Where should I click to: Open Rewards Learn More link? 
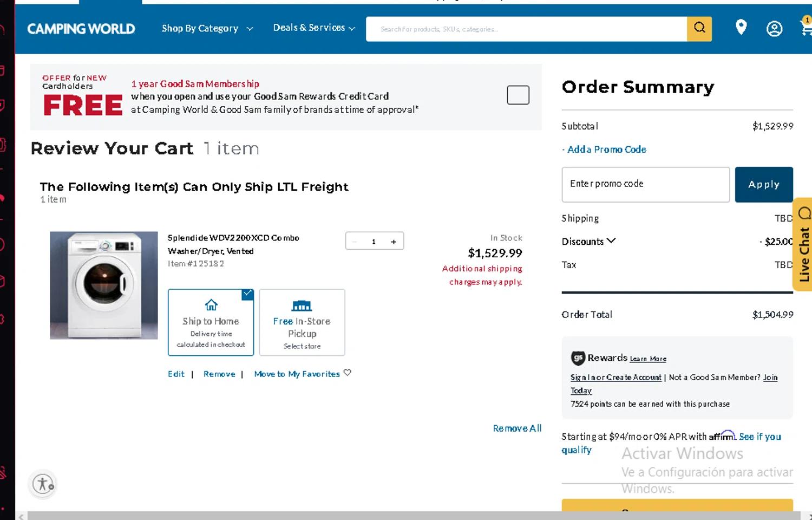pos(648,359)
